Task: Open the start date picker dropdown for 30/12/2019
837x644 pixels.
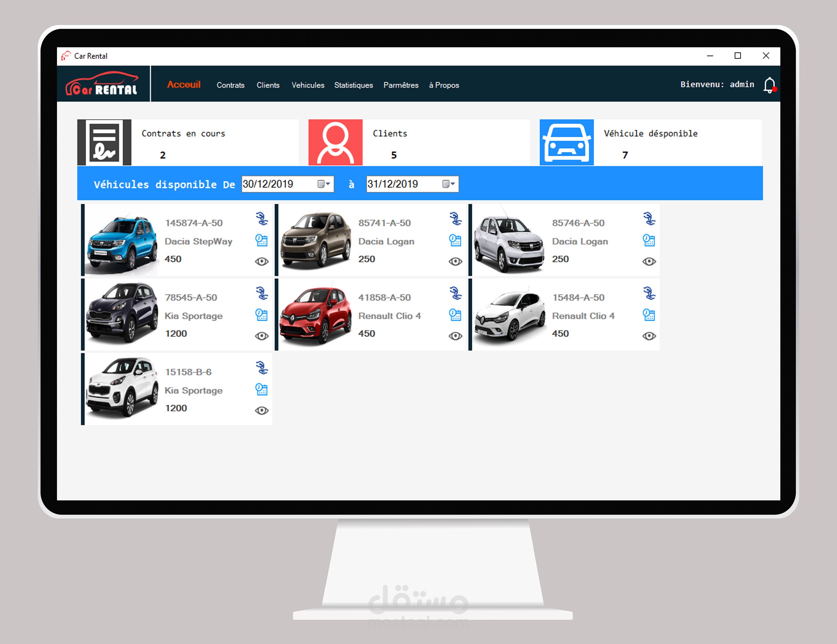Action: pyautogui.click(x=324, y=184)
